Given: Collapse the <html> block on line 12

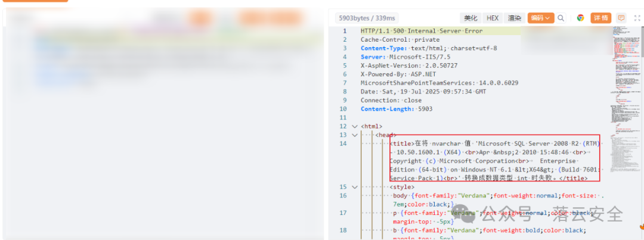Looking at the screenshot, I should (355, 126).
